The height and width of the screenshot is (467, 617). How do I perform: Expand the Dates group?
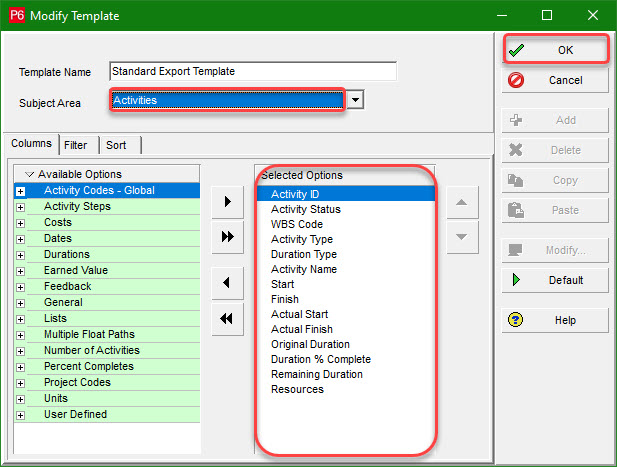tap(20, 239)
